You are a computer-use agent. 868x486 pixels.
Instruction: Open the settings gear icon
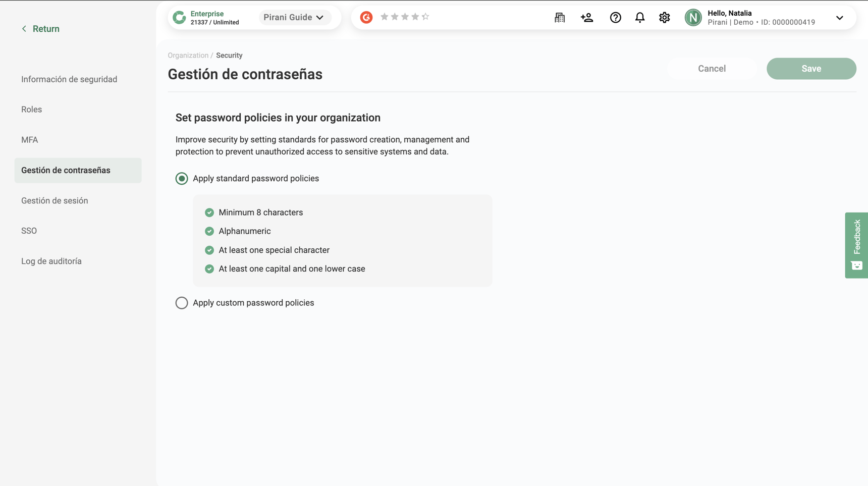tap(664, 18)
